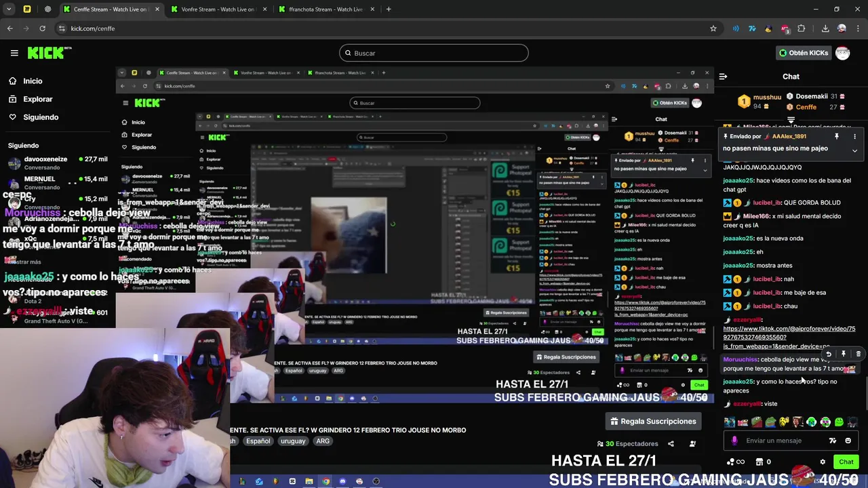Open AAAlex_1891's profile in the pinned message
The height and width of the screenshot is (488, 868).
[x=789, y=136]
